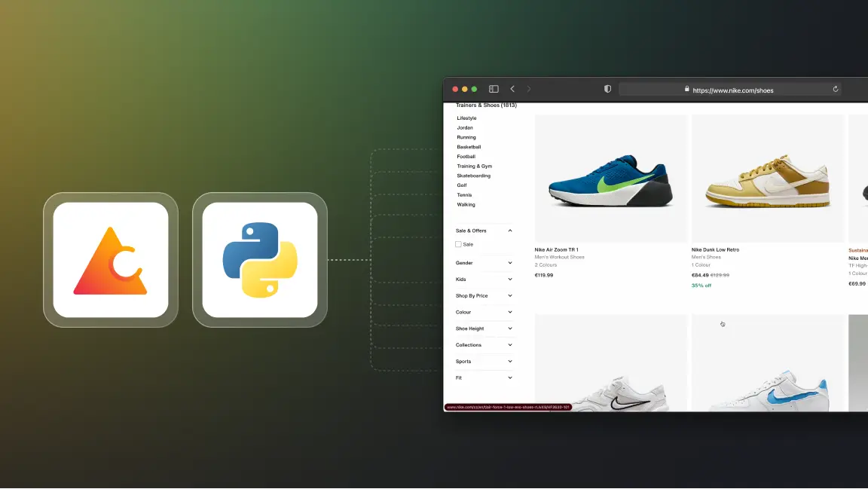Click the padlock icon in address bar
Screen dimensions: 868x489
point(686,89)
